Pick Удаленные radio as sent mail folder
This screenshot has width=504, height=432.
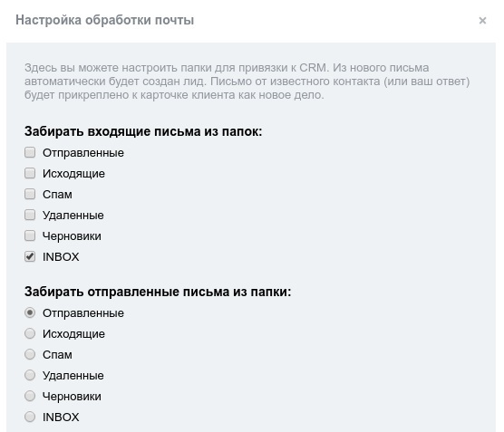coord(30,375)
